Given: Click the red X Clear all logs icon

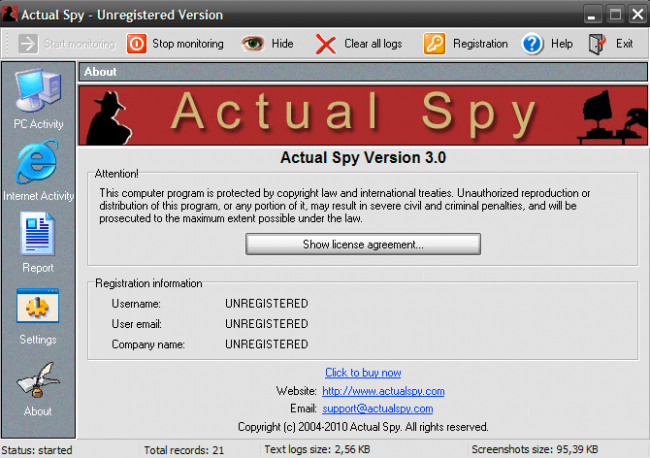Looking at the screenshot, I should tap(326, 44).
